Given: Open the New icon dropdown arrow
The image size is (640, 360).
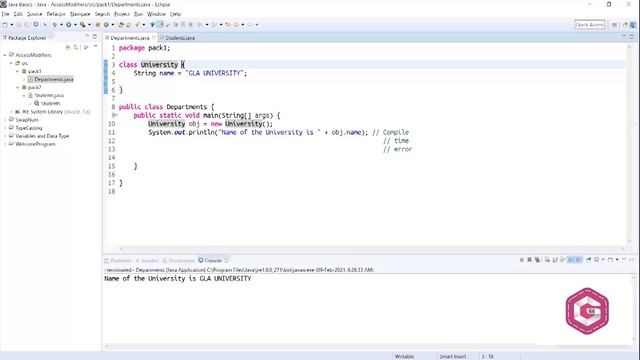Looking at the screenshot, I should [x=11, y=25].
